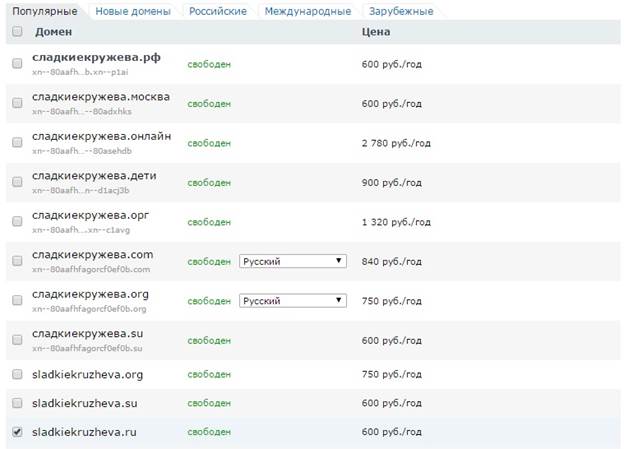The image size is (624, 449).
Task: Click domain name сладкиекружева.онлайн
Action: 101,136
